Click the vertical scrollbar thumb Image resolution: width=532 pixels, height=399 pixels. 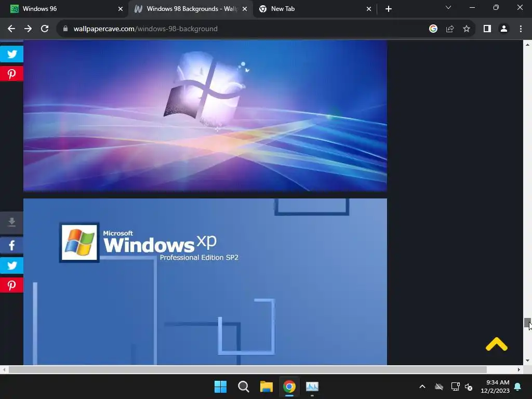tap(527, 322)
